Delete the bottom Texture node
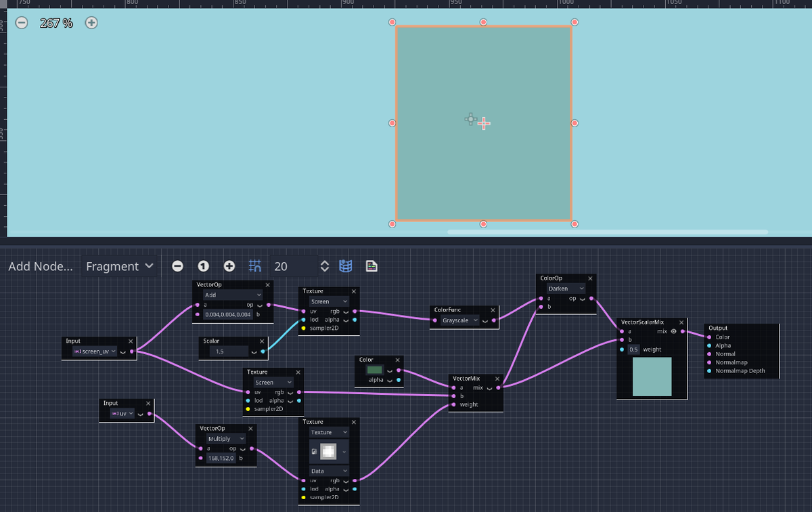Screen dimensions: 812x512 point(353,422)
